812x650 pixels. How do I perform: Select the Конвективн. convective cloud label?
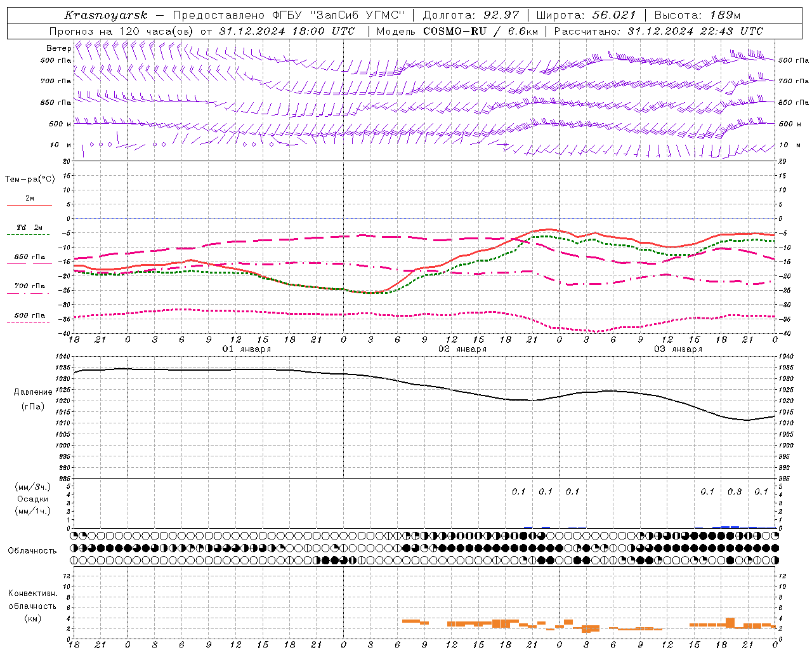(33, 594)
